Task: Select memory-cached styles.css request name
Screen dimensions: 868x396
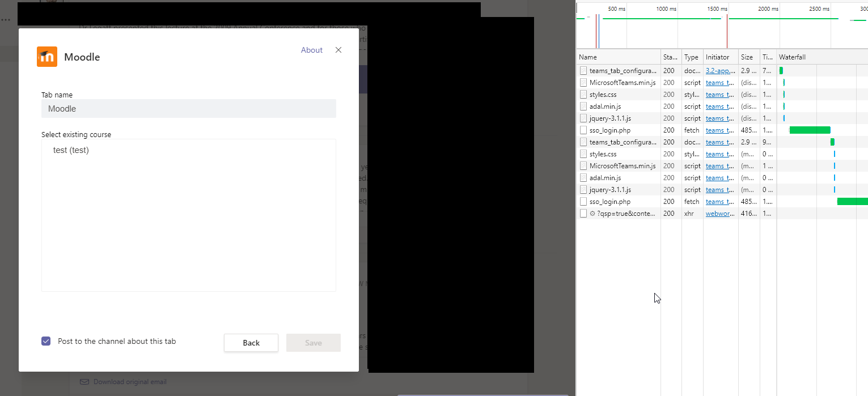Action: pyautogui.click(x=603, y=154)
